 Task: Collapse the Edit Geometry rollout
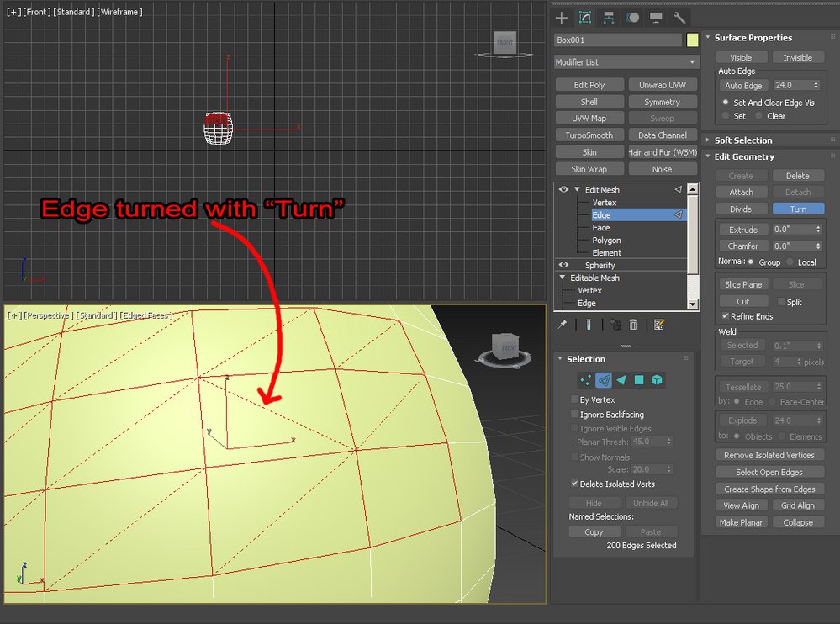tap(708, 156)
